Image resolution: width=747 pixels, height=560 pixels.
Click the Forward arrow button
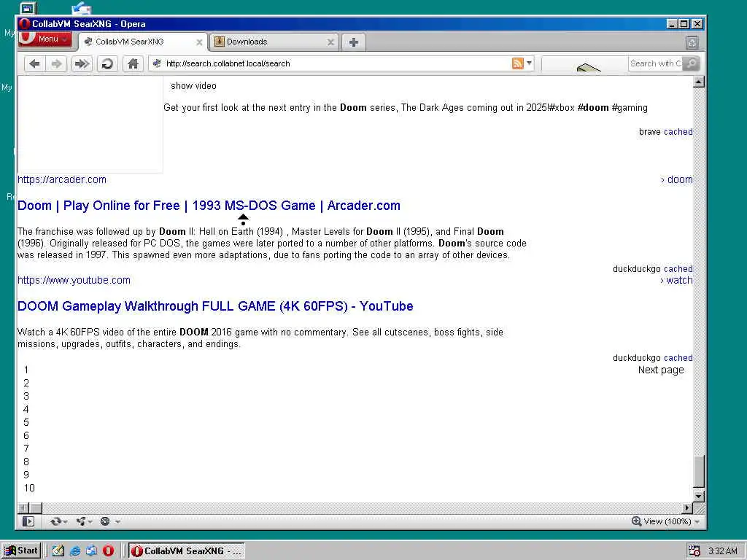pyautogui.click(x=57, y=63)
